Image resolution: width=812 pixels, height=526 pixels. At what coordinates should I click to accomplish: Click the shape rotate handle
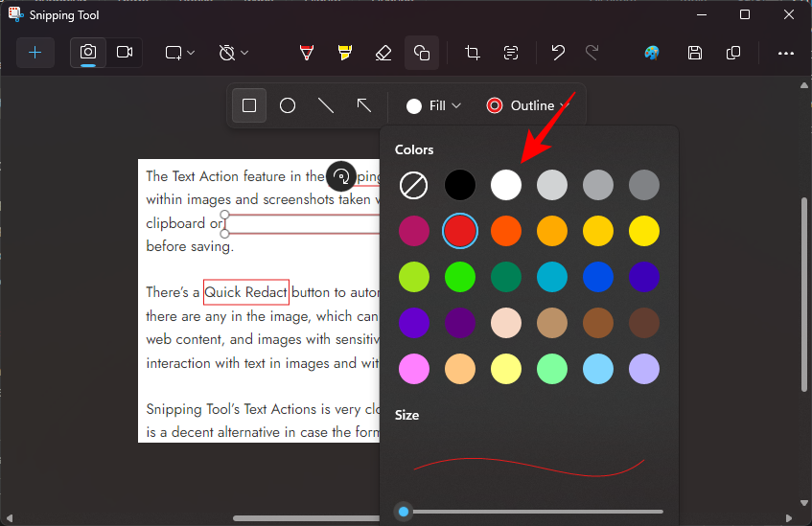tap(341, 176)
